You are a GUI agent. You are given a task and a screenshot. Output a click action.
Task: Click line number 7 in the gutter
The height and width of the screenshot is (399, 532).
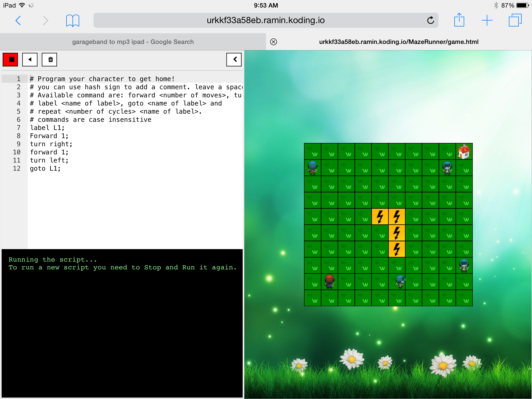pyautogui.click(x=18, y=128)
